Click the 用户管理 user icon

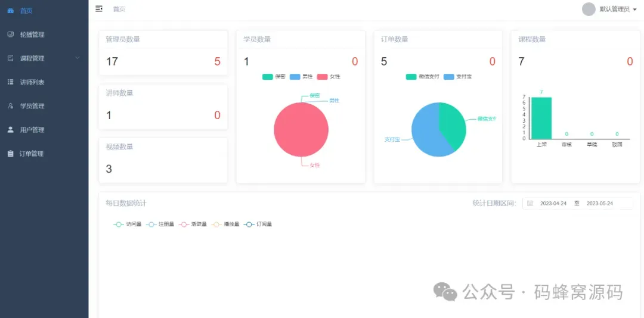(x=11, y=130)
